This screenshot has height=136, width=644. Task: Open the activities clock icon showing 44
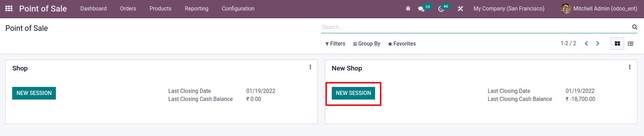(441, 9)
